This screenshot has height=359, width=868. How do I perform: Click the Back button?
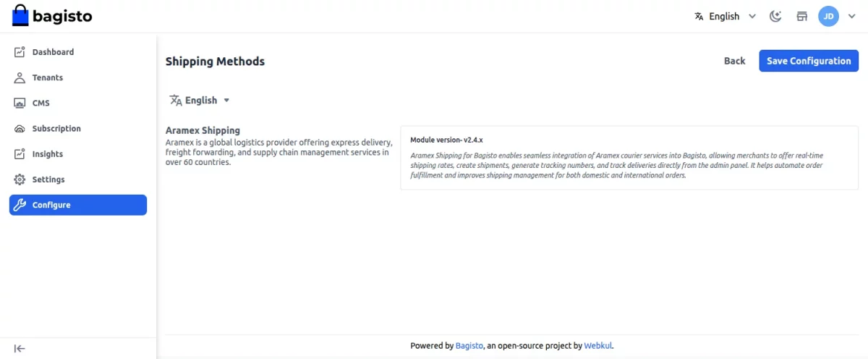pos(734,61)
